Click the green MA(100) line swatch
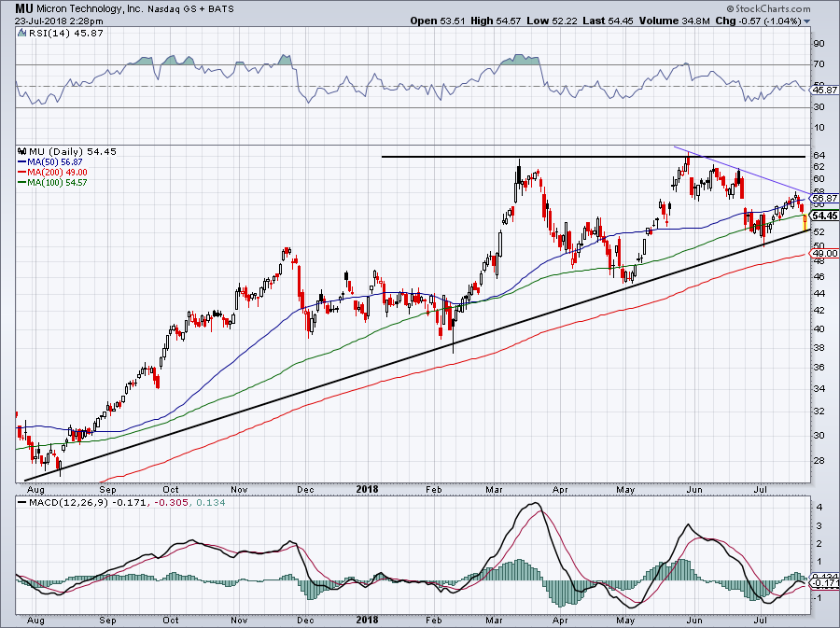This screenshot has height=628, width=840. pyautogui.click(x=21, y=183)
